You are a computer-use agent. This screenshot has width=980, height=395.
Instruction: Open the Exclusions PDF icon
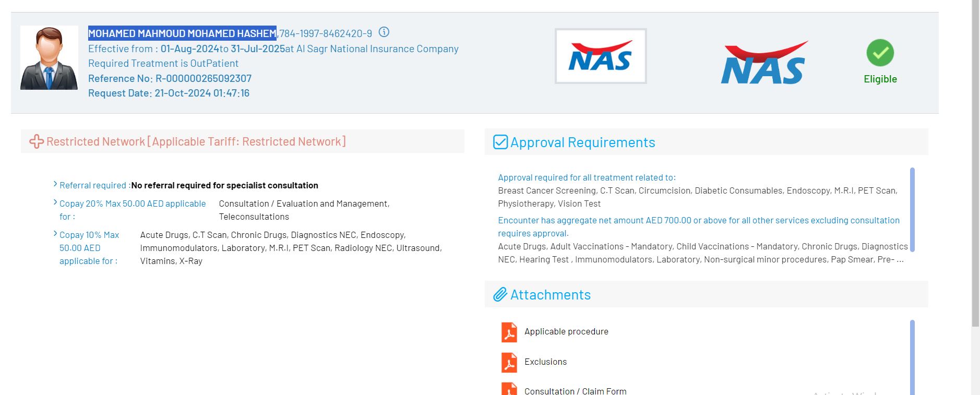509,362
